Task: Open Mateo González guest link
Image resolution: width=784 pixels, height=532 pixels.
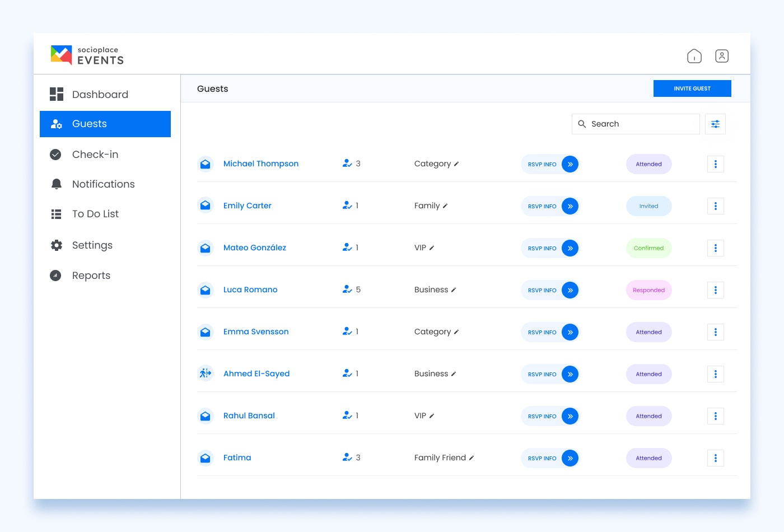Action: pos(255,248)
